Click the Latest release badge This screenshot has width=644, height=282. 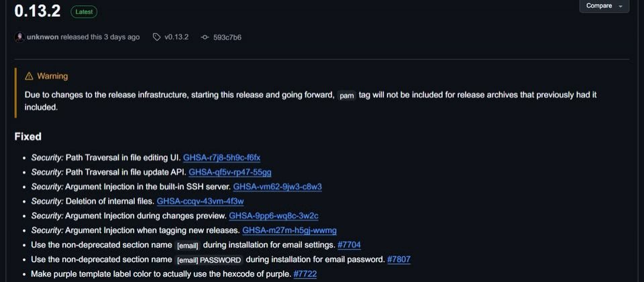[x=84, y=12]
